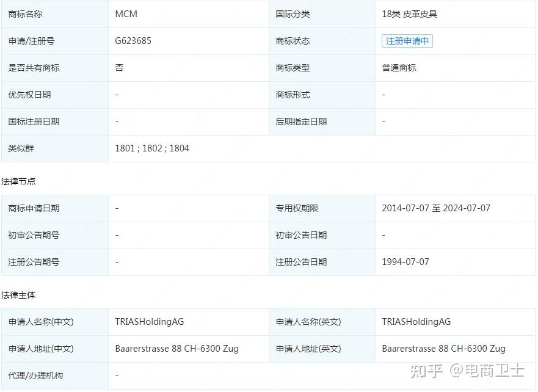Click the 法律主体 section heading
Viewport: 538px width, 392px height.
coord(18,295)
